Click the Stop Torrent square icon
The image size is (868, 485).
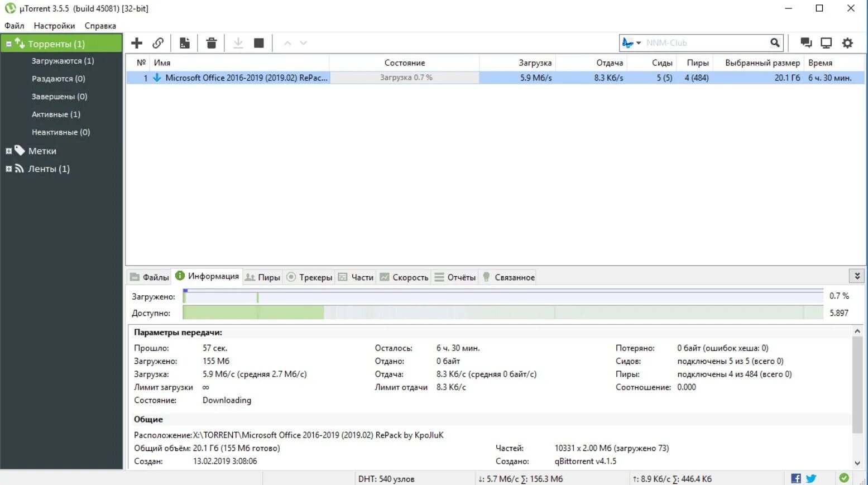259,43
